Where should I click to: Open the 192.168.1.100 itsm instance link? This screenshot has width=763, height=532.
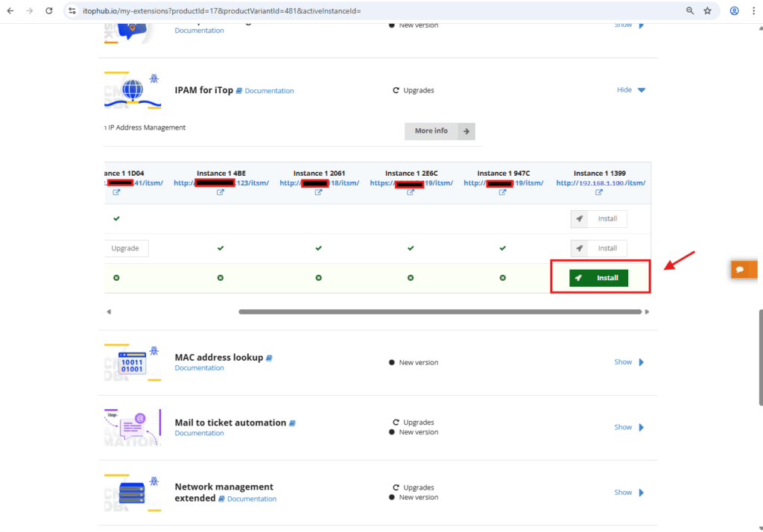(x=601, y=183)
